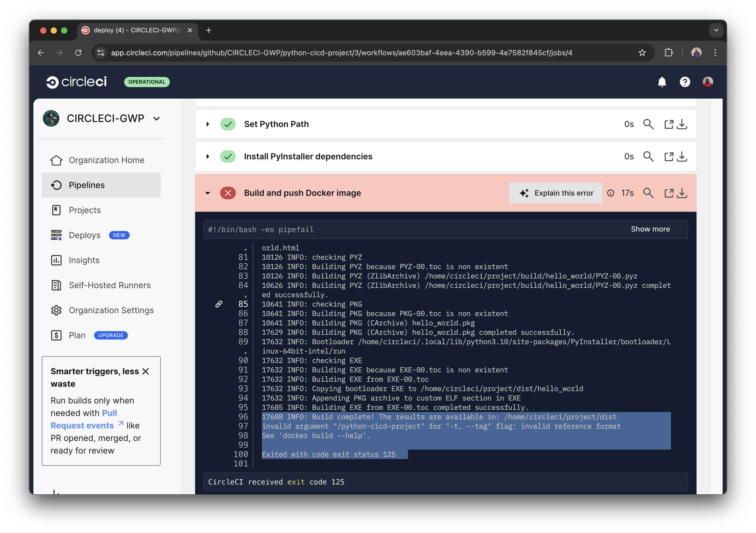Image resolution: width=756 pixels, height=533 pixels.
Task: Click the info icon beside 17s duration
Action: (610, 193)
